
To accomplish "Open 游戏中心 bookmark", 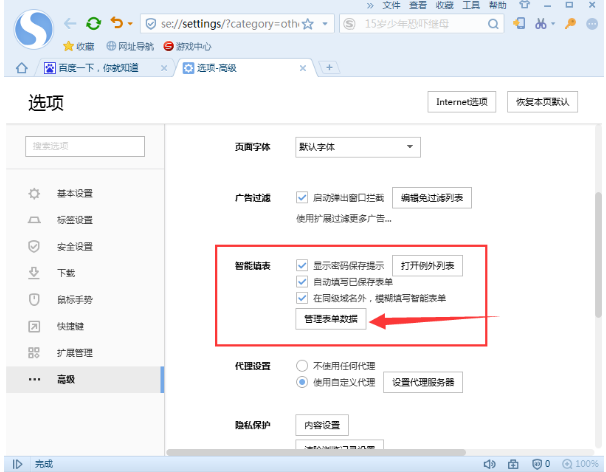I will (x=187, y=46).
